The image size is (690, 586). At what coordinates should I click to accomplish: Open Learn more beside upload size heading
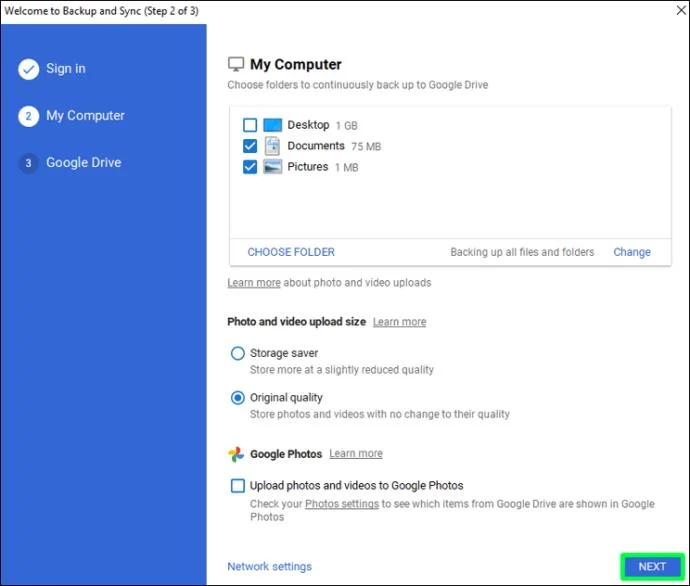coord(400,322)
